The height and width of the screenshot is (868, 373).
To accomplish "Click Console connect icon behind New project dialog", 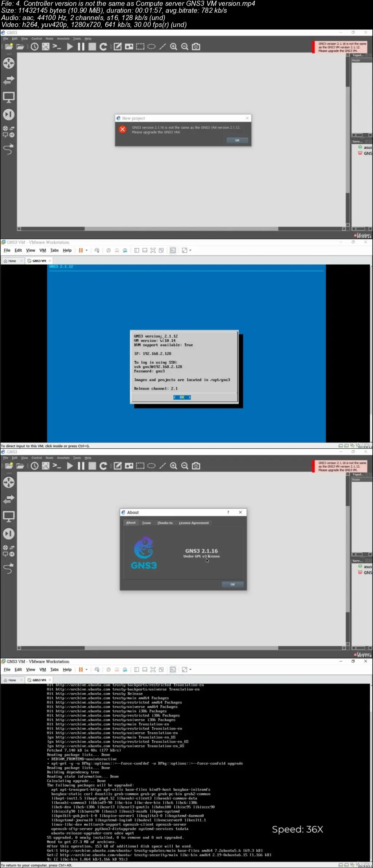I will 57,47.
